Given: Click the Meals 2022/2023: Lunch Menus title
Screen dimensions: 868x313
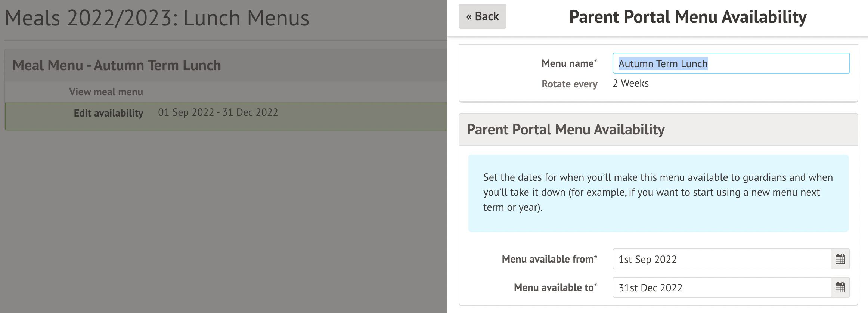Looking at the screenshot, I should point(157,18).
